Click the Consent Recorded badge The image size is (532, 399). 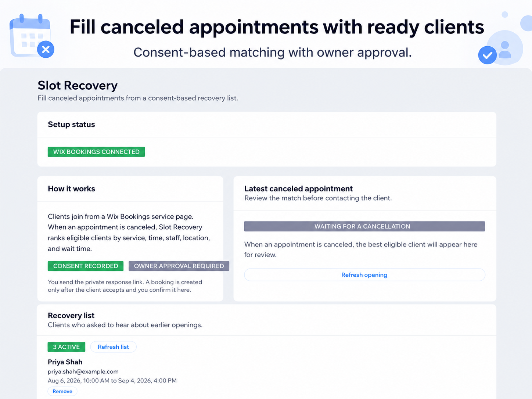coord(86,266)
